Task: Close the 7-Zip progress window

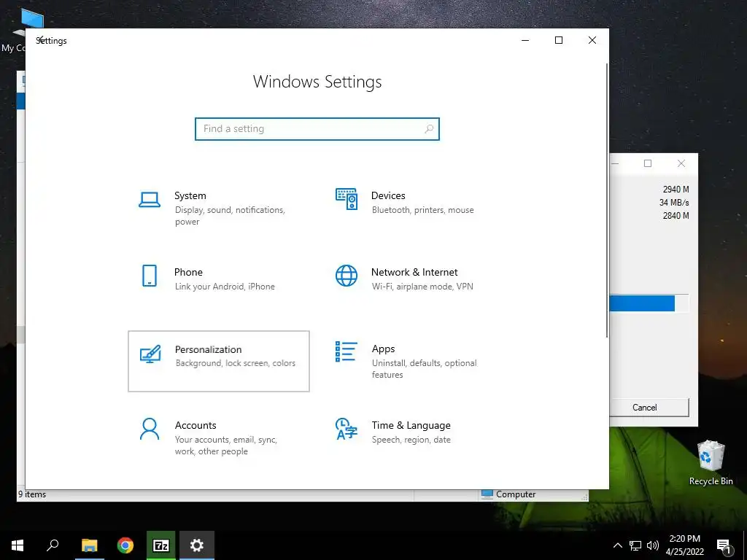Action: [681, 163]
